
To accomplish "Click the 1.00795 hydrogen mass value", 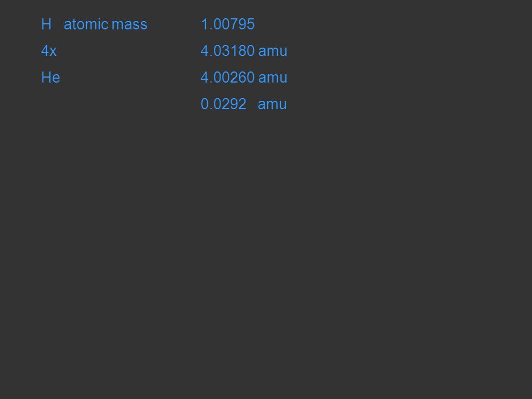I will 228,24.
